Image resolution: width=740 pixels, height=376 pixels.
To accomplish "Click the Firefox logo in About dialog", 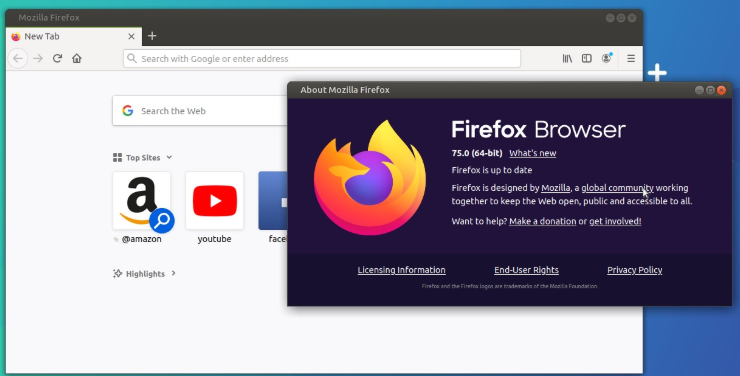I will 370,177.
